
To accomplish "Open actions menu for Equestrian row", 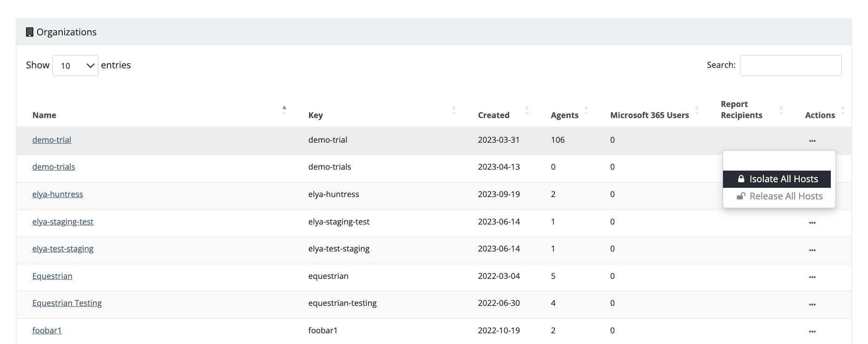I will click(812, 277).
